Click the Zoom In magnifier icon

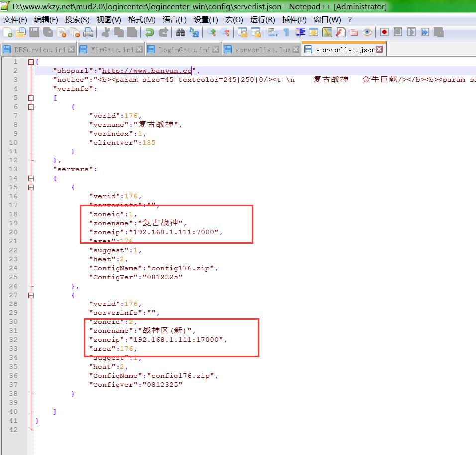click(x=212, y=33)
